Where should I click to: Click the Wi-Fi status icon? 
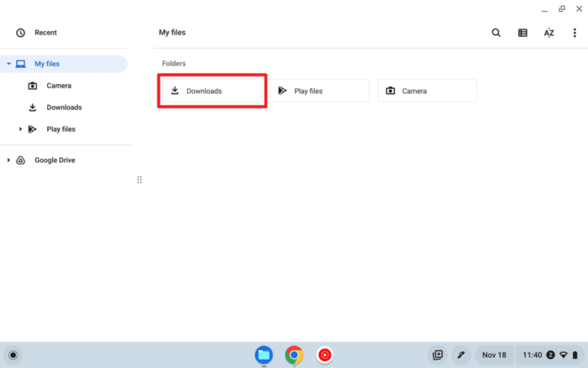[564, 355]
